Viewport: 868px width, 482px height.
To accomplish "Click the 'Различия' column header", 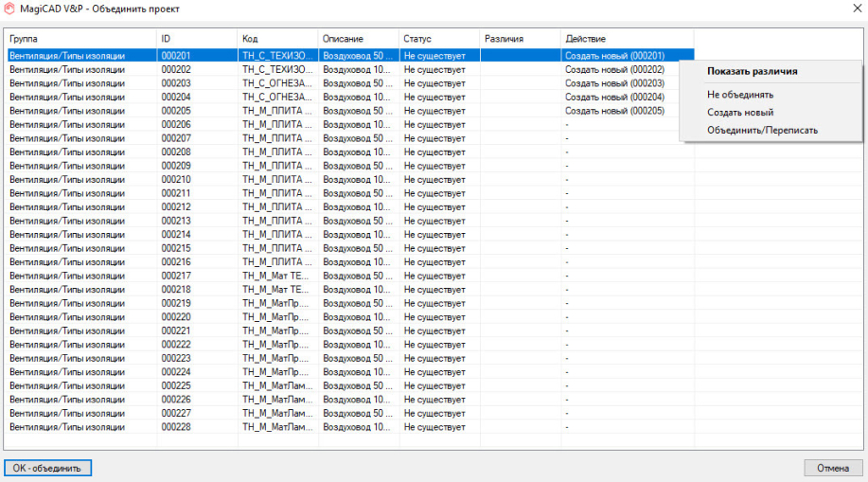I will (519, 39).
